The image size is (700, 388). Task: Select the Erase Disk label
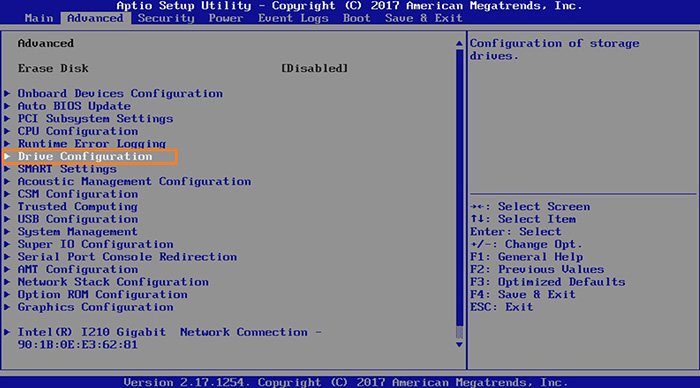pyautogui.click(x=53, y=68)
